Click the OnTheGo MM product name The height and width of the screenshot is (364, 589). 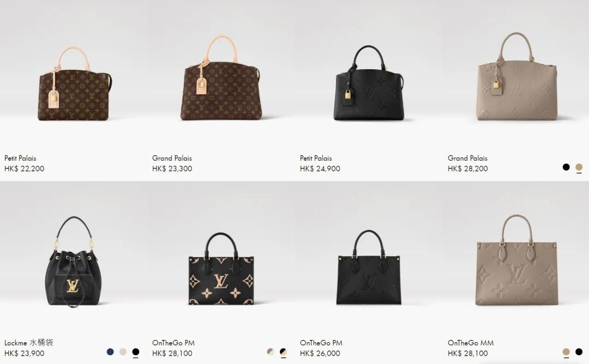coord(471,343)
